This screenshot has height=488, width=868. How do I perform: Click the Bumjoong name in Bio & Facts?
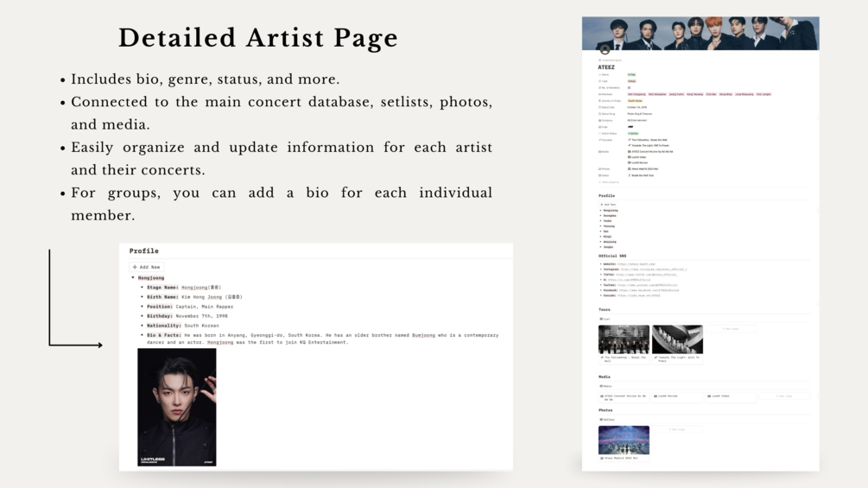(423, 335)
